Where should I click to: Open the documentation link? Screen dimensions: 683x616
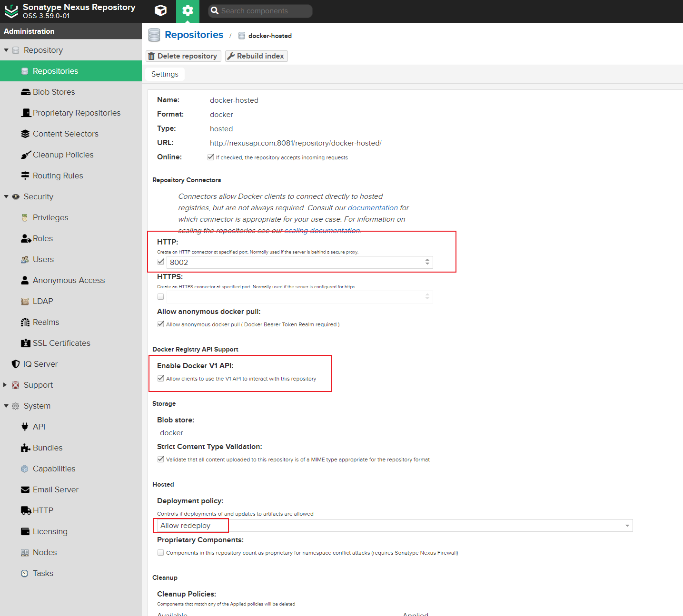tap(373, 208)
